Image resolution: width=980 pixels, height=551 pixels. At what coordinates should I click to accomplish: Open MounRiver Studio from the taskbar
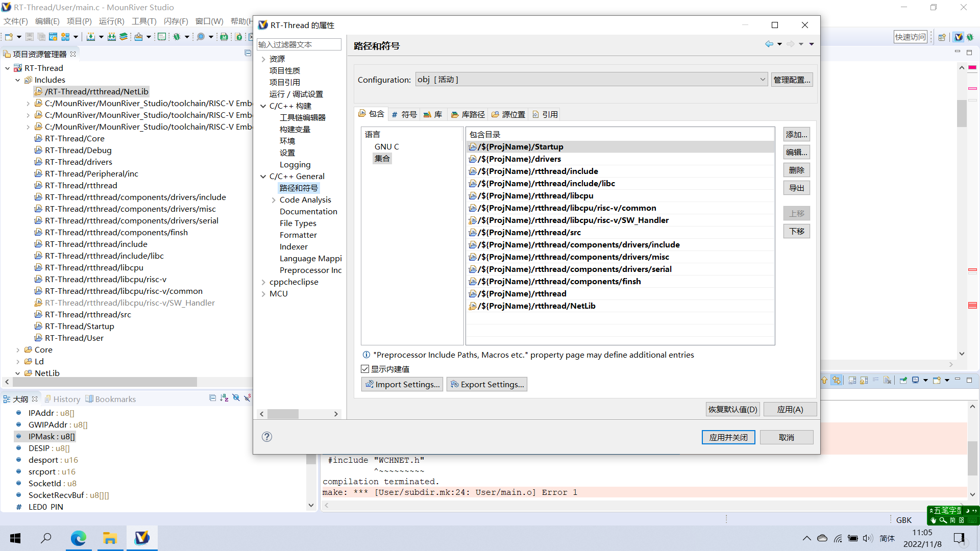click(x=142, y=538)
